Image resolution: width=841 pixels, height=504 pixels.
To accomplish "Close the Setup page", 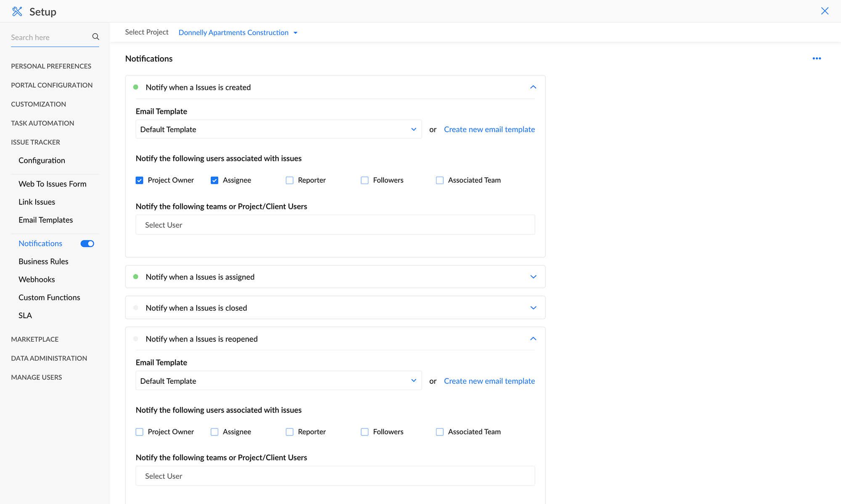I will pos(825,11).
